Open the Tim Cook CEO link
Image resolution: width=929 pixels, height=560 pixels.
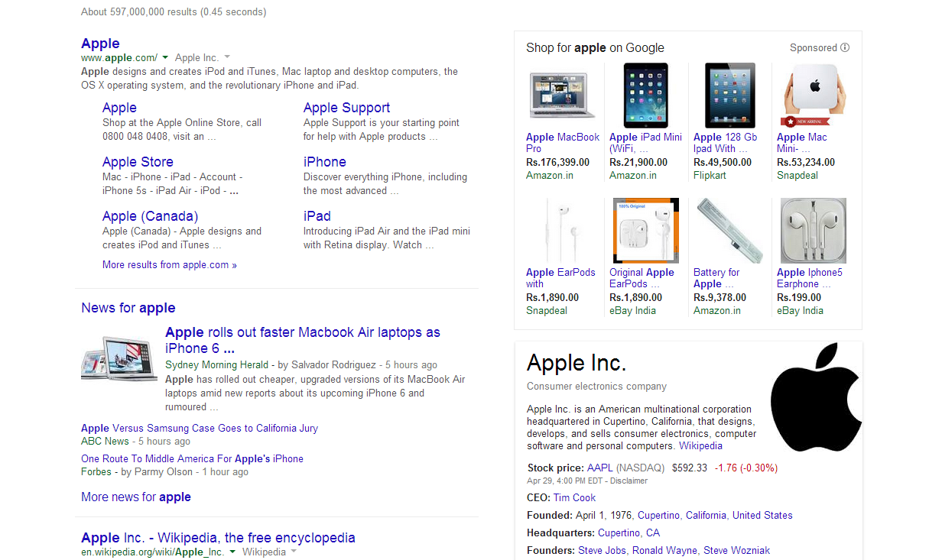pos(574,498)
